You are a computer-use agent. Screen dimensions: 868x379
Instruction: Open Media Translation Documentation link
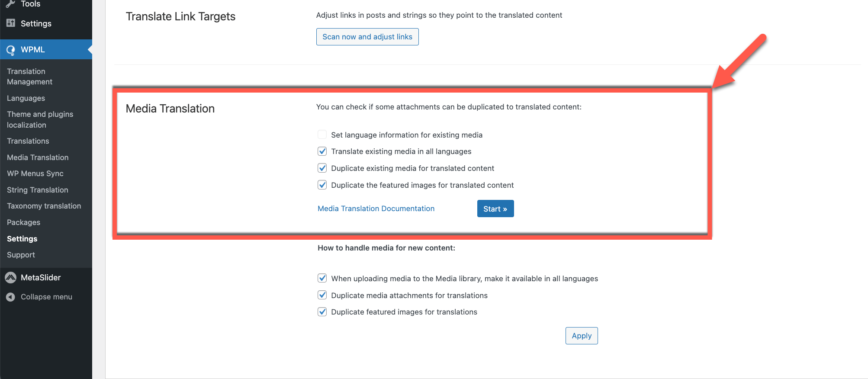(376, 209)
